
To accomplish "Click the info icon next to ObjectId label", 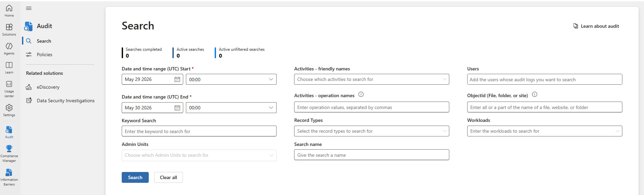I will [534, 94].
